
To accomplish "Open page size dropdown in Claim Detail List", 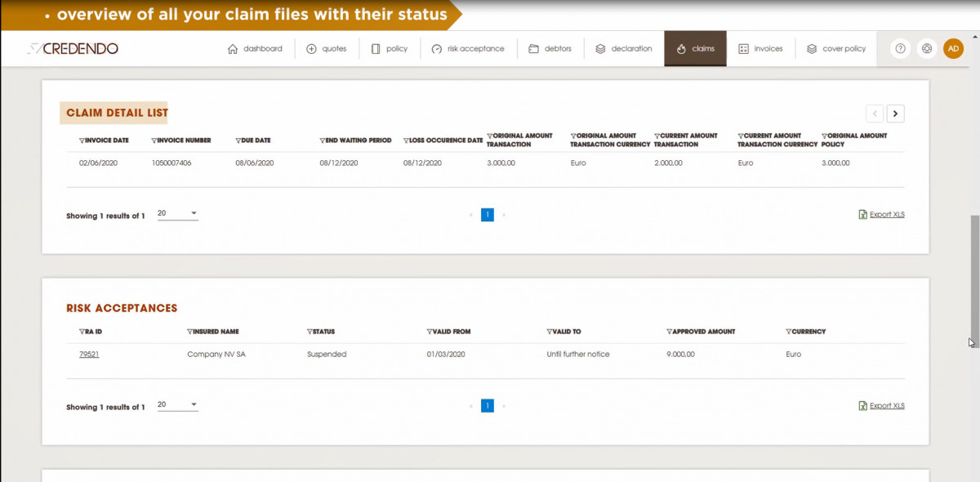I will tap(177, 214).
